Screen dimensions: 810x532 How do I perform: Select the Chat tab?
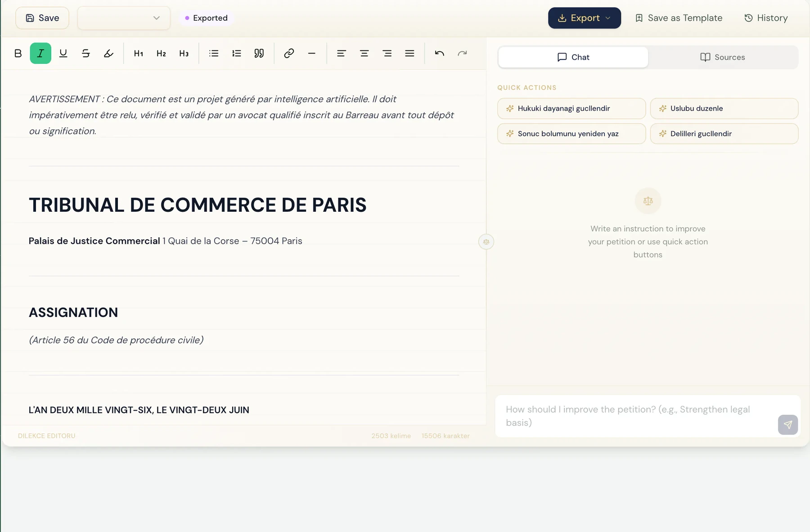[x=573, y=57]
